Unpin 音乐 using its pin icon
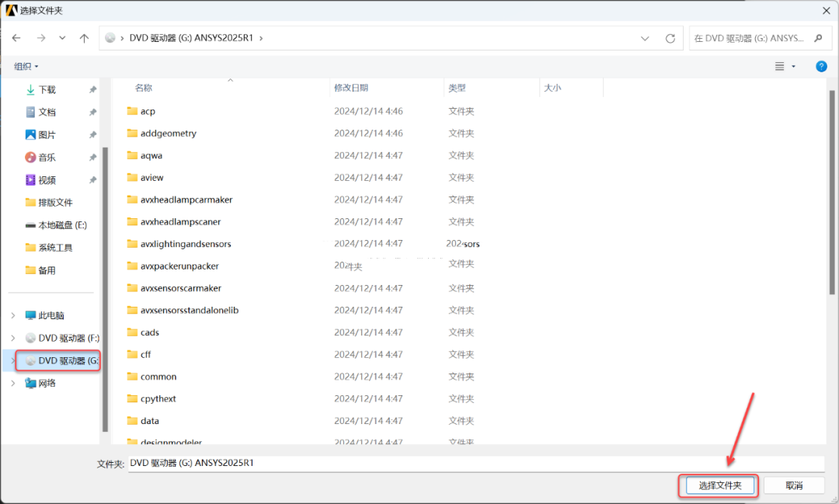 [x=92, y=158]
